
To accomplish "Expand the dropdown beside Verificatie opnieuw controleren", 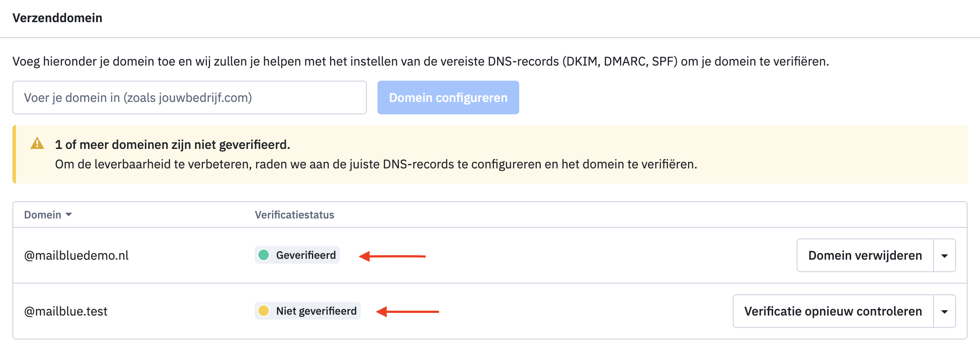I will click(945, 311).
